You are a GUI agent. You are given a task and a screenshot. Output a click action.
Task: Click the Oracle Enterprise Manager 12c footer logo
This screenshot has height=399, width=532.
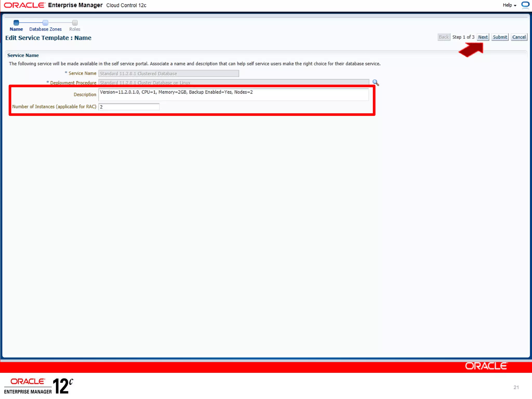pos(38,386)
